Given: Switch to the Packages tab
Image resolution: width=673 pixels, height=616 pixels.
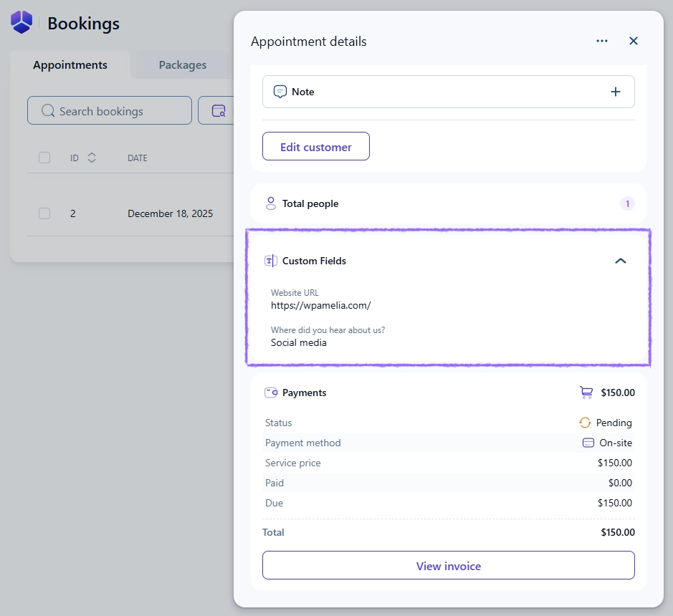Looking at the screenshot, I should [183, 65].
